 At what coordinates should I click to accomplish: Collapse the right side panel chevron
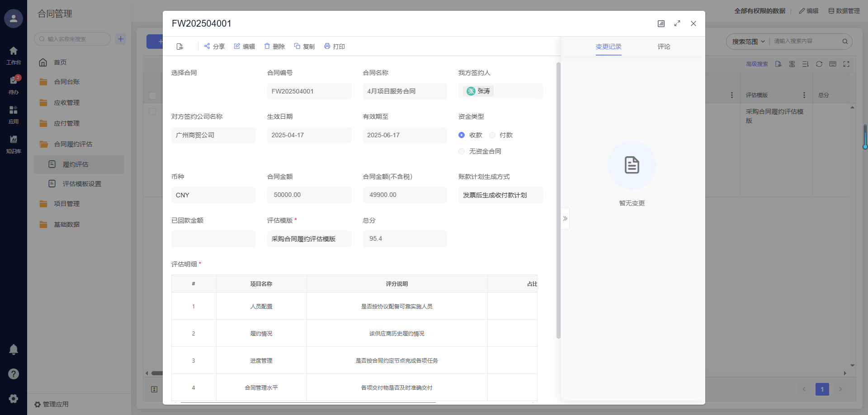(x=565, y=219)
